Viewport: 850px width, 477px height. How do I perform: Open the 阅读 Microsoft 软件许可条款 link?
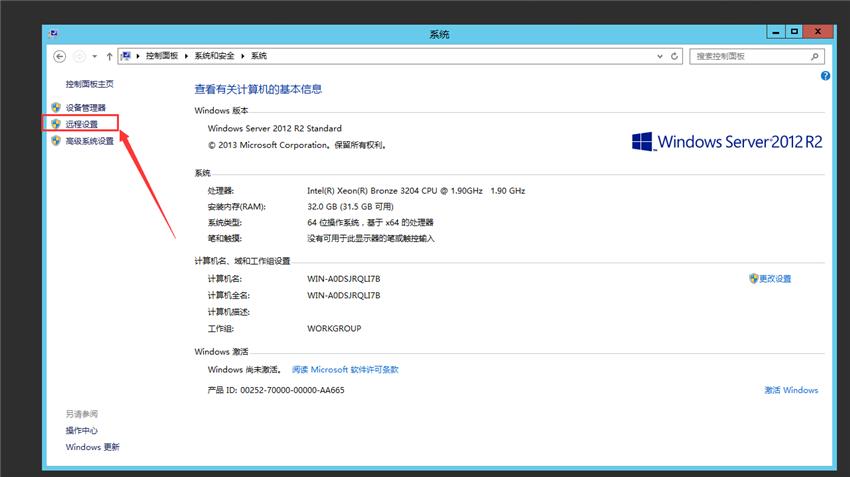pyautogui.click(x=345, y=370)
